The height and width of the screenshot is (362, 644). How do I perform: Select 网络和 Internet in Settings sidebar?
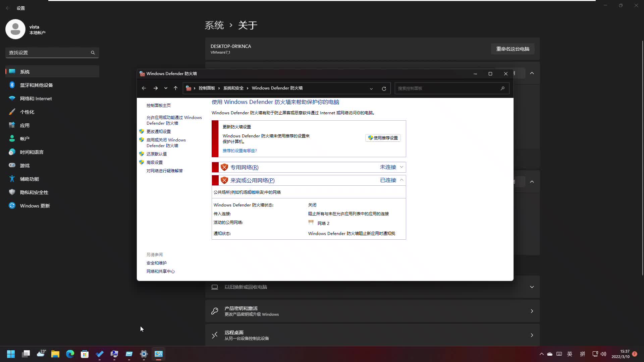(52, 99)
